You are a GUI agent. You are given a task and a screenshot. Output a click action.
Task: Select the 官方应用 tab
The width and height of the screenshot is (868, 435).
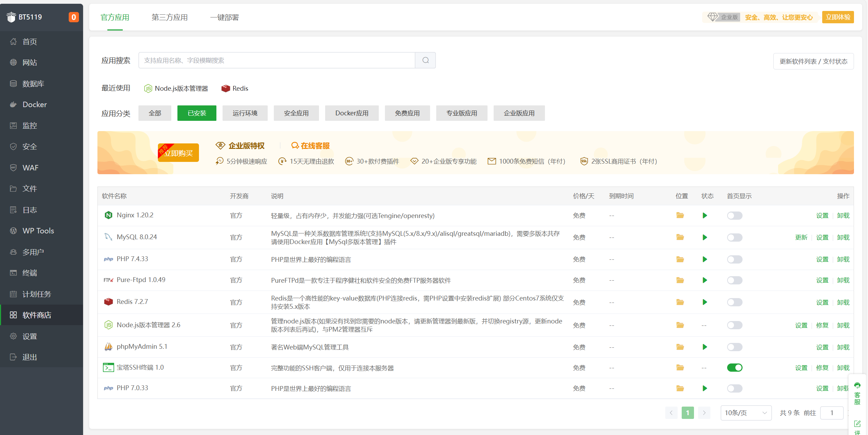(115, 17)
